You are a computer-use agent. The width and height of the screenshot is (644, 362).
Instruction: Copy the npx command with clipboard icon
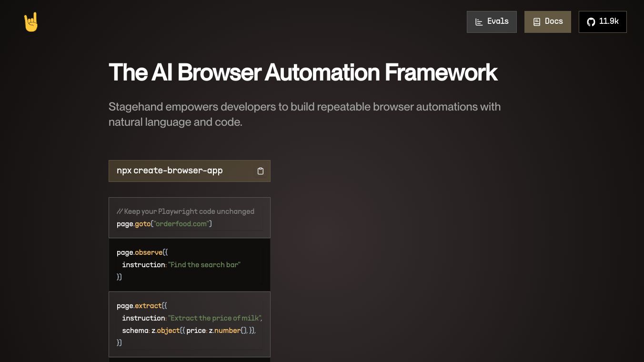261,171
